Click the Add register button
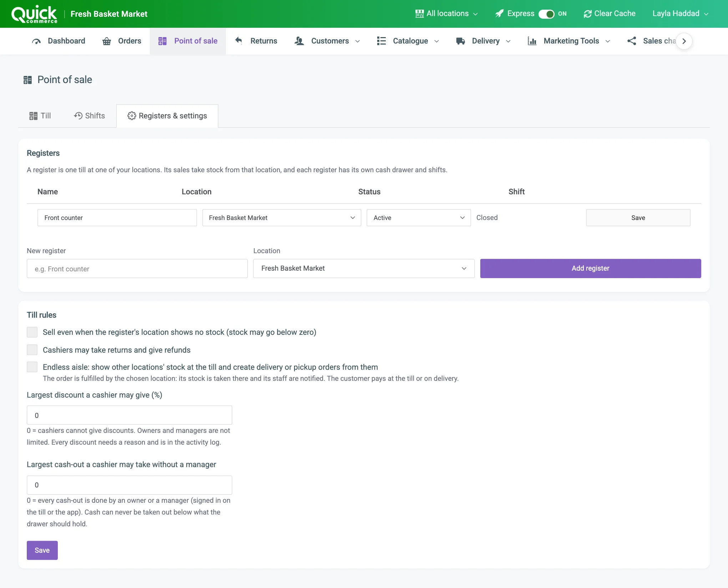The height and width of the screenshot is (588, 728). coord(590,269)
